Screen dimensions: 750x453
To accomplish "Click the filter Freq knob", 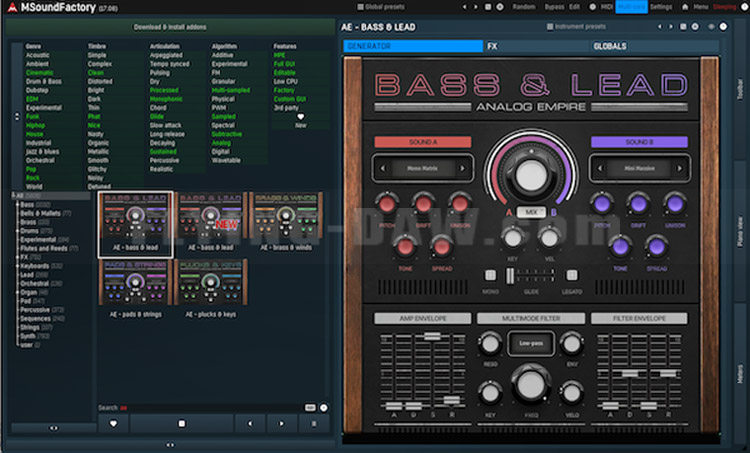I will tap(531, 384).
